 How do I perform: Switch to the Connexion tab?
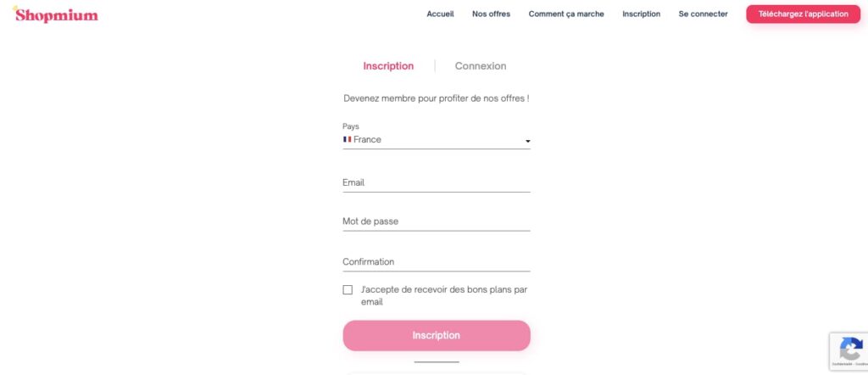pos(481,66)
